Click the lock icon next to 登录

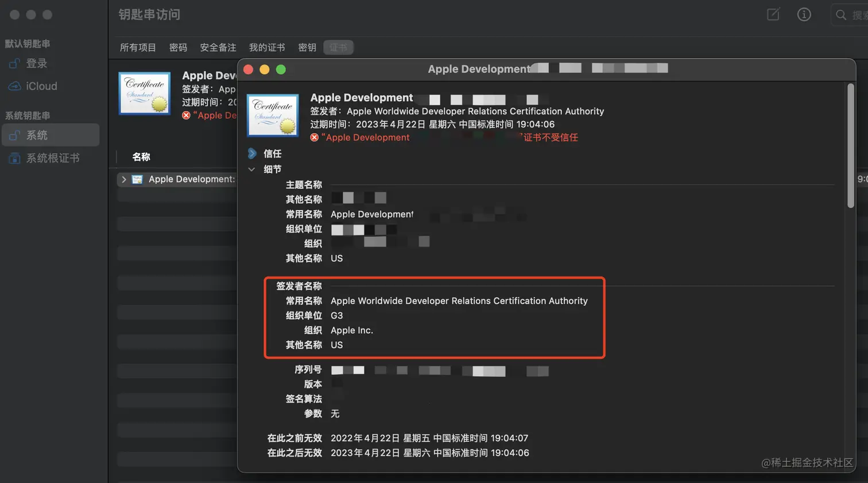click(x=14, y=64)
